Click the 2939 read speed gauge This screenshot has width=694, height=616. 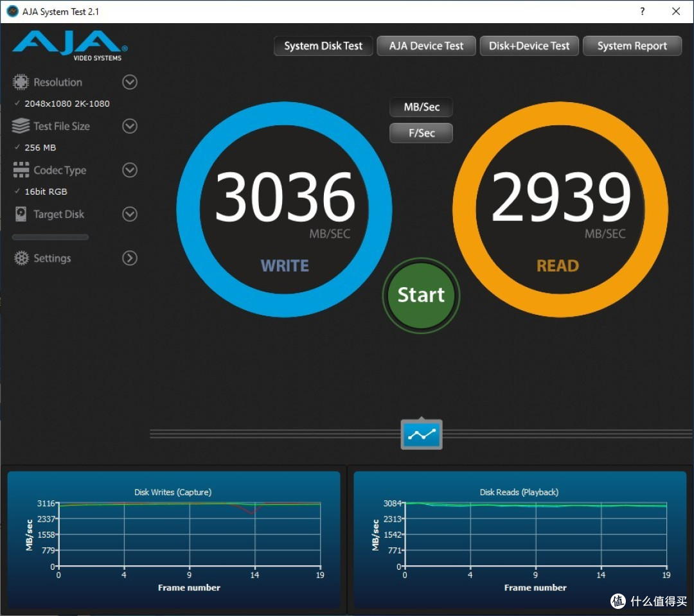tap(560, 209)
